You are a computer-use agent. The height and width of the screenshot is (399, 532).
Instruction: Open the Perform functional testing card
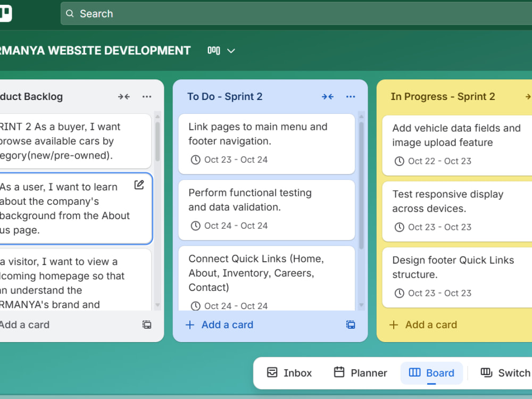point(267,210)
